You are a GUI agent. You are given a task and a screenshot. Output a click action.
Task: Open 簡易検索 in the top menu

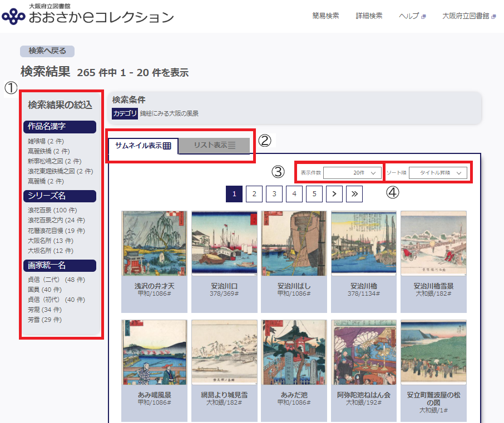coord(325,16)
